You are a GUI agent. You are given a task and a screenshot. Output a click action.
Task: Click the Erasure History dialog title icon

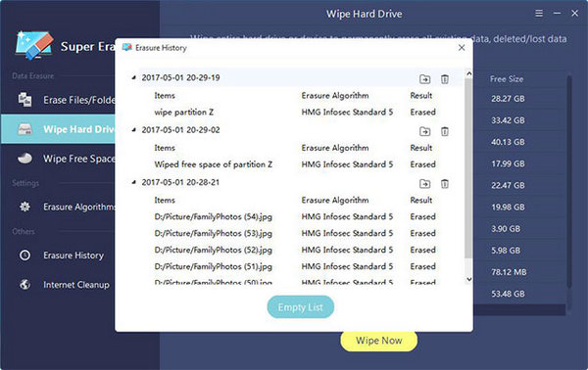point(127,47)
